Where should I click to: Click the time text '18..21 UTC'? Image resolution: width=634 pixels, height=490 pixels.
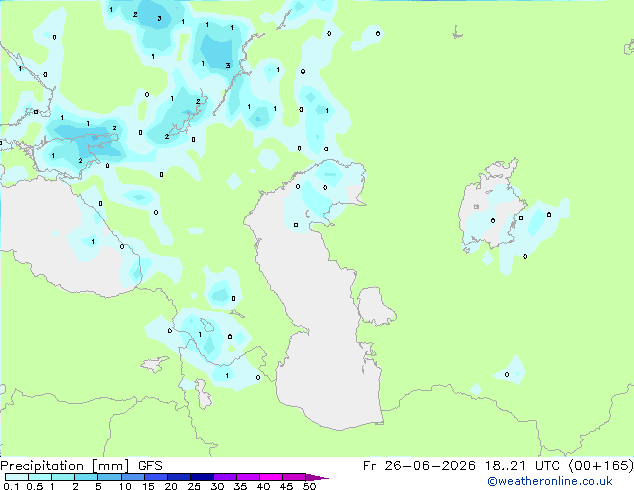[522, 466]
